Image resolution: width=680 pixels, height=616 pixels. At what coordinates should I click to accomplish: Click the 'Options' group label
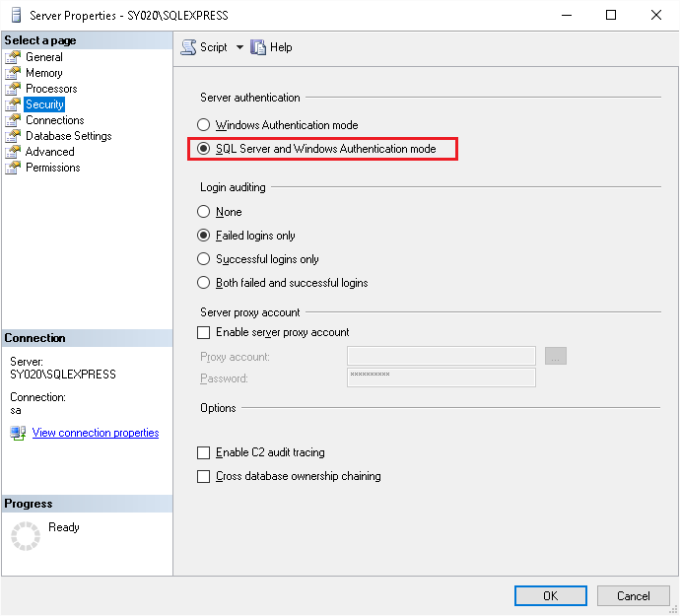point(218,408)
